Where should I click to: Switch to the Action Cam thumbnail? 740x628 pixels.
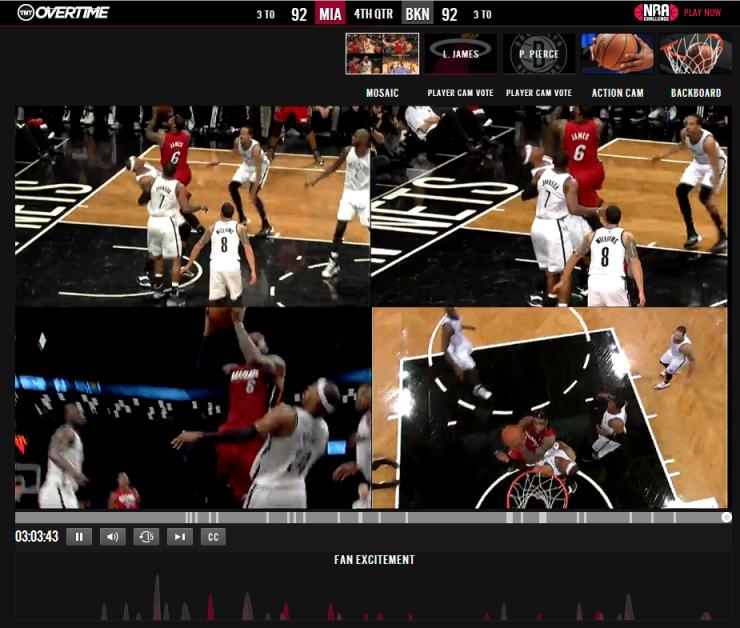(617, 54)
